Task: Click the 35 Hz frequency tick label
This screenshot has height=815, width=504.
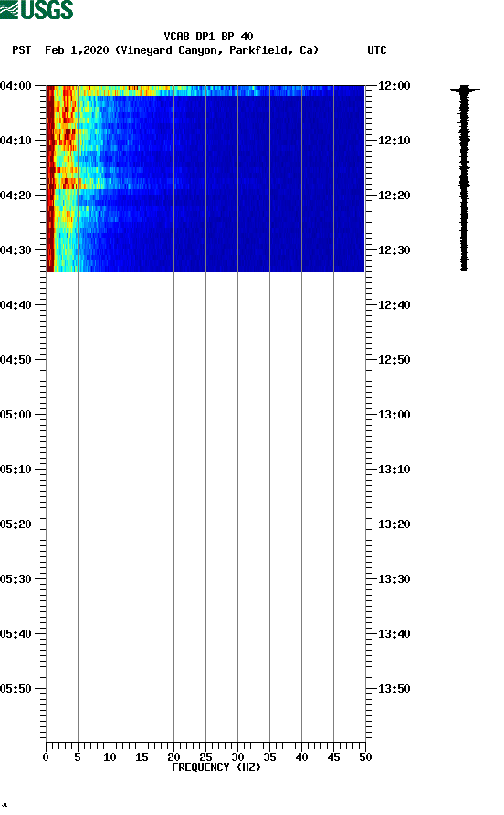Action: pos(269,757)
